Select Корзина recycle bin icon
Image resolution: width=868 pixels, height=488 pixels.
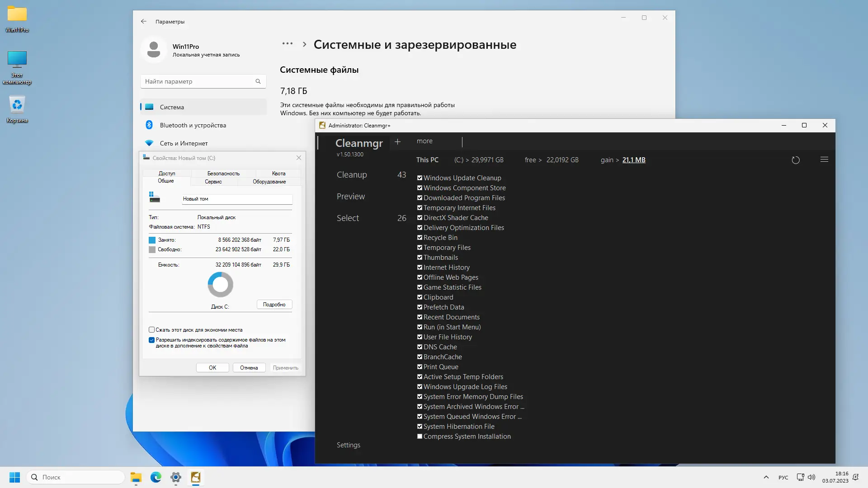click(x=17, y=110)
